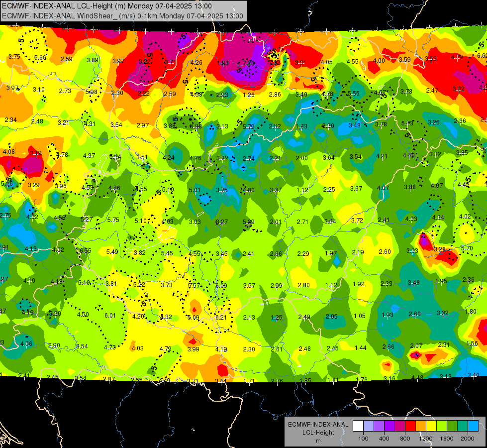Click the light blue legend swatch after 2000
Viewport: 487px width, 448px height.
tap(474, 426)
